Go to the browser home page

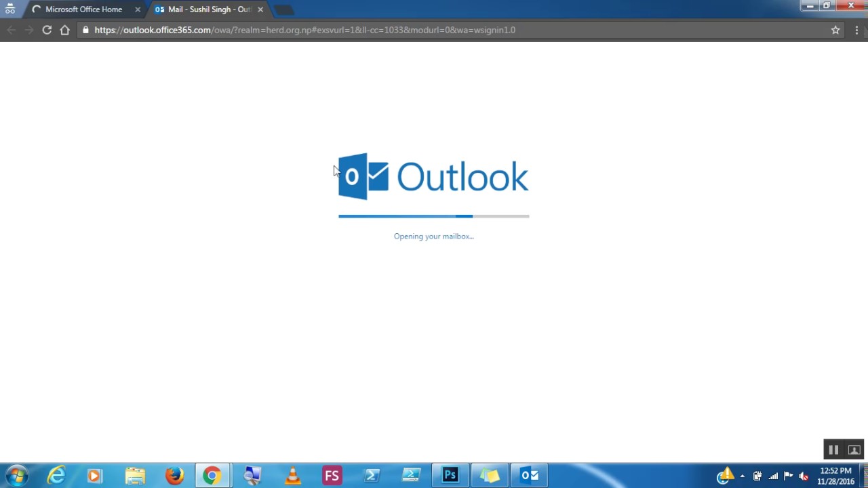pos(64,30)
